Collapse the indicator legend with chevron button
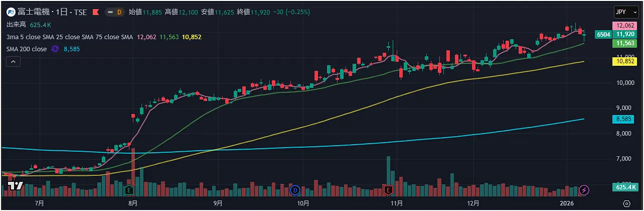 tap(13, 62)
